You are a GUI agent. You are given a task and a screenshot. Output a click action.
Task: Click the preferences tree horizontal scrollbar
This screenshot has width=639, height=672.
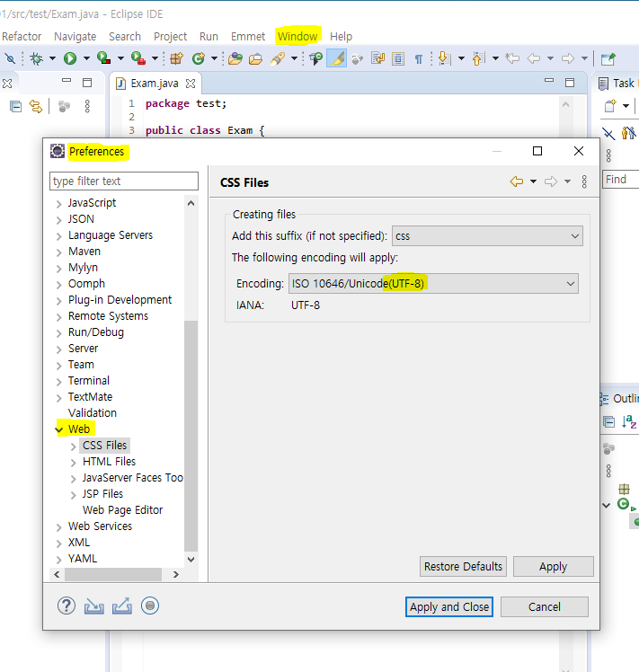[x=113, y=574]
